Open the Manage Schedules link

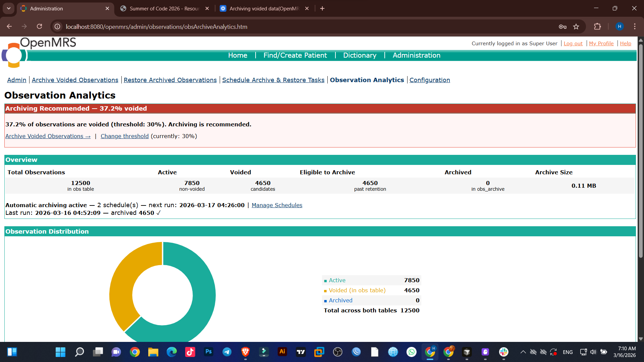(277, 205)
